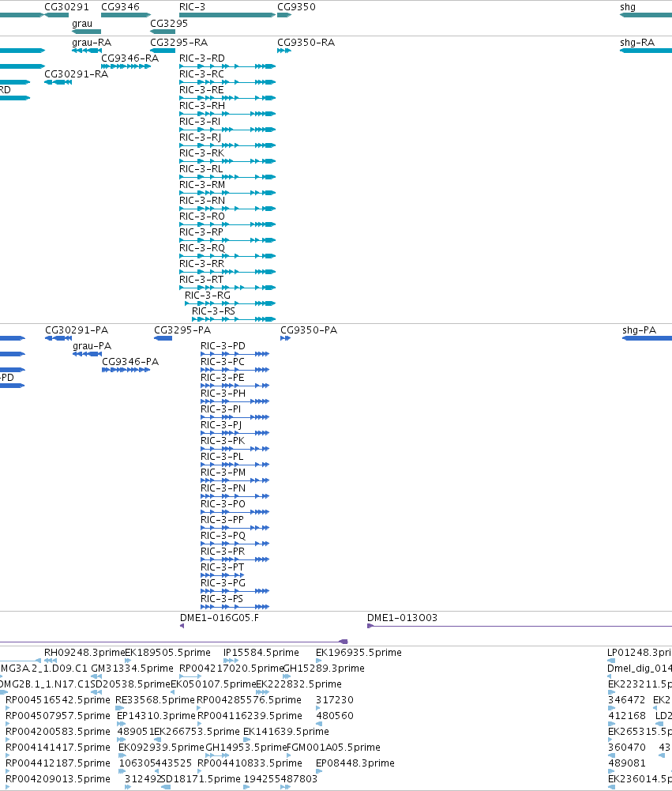Select transcript RIC-3-RR

[227, 272]
